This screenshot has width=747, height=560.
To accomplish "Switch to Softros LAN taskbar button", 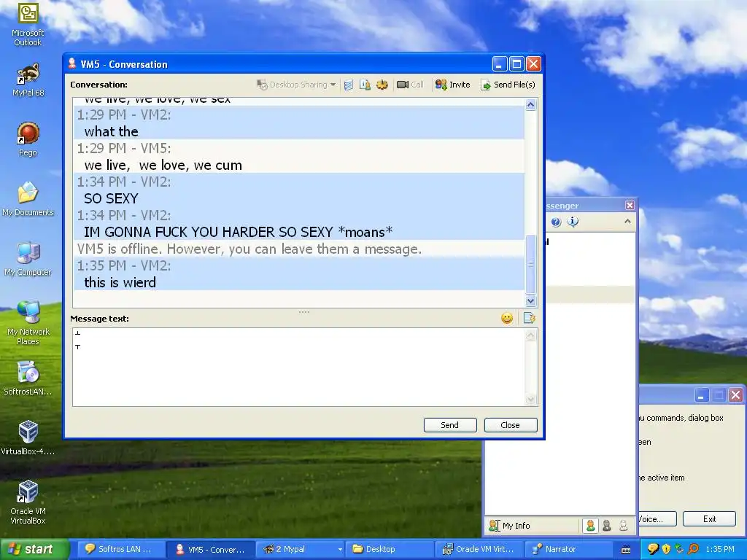I will (x=121, y=549).
